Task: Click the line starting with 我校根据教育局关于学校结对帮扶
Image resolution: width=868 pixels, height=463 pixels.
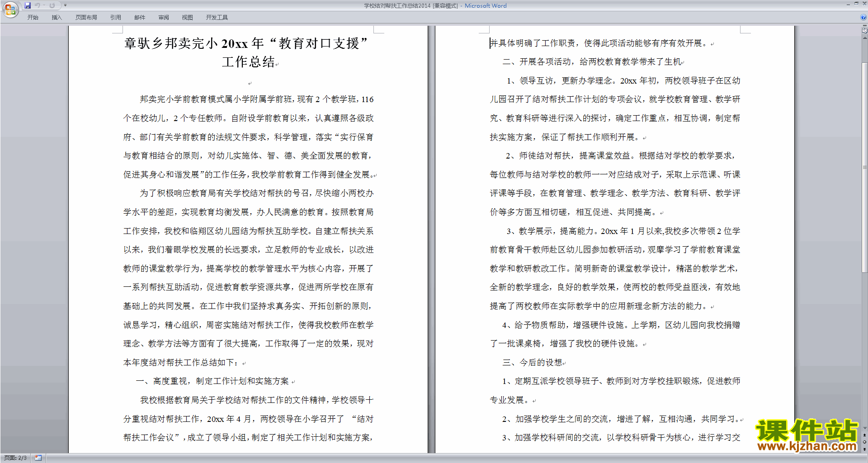Action: (x=257, y=400)
